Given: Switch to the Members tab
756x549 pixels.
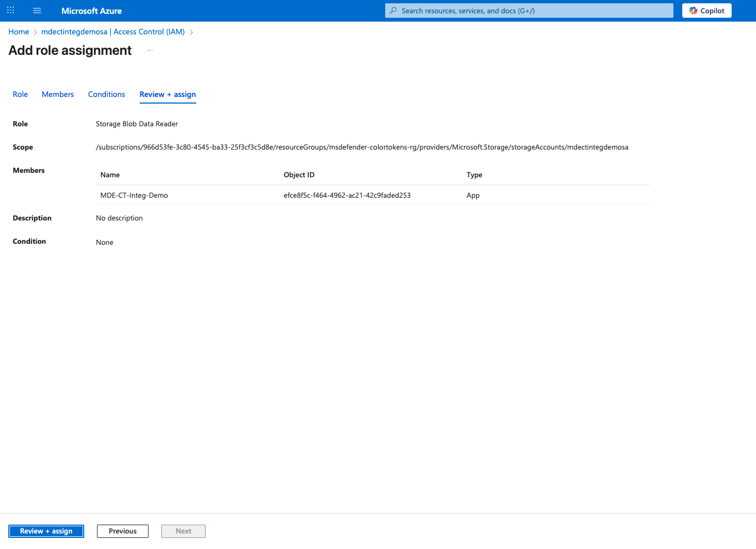Looking at the screenshot, I should (58, 94).
